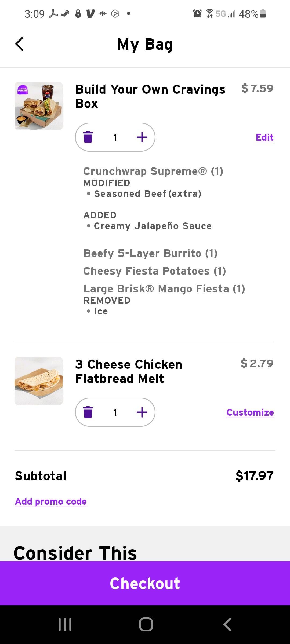This screenshot has height=644, width=290.
Task: Open the Cravings Box product image
Action: (x=39, y=106)
